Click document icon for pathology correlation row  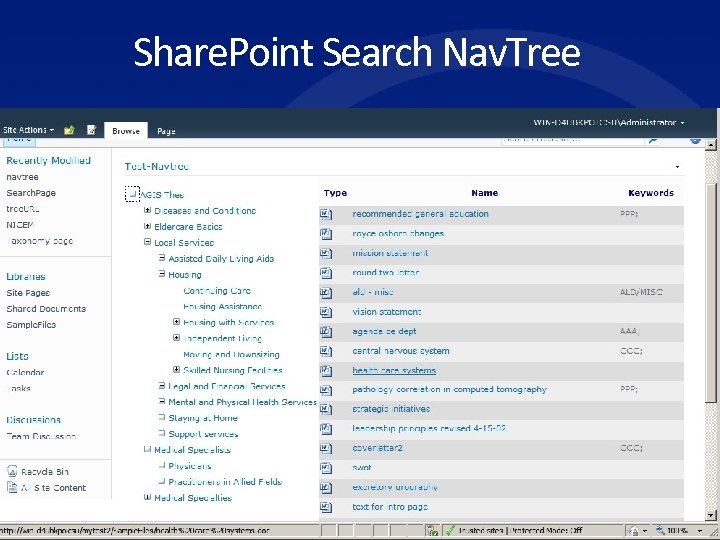click(326, 390)
